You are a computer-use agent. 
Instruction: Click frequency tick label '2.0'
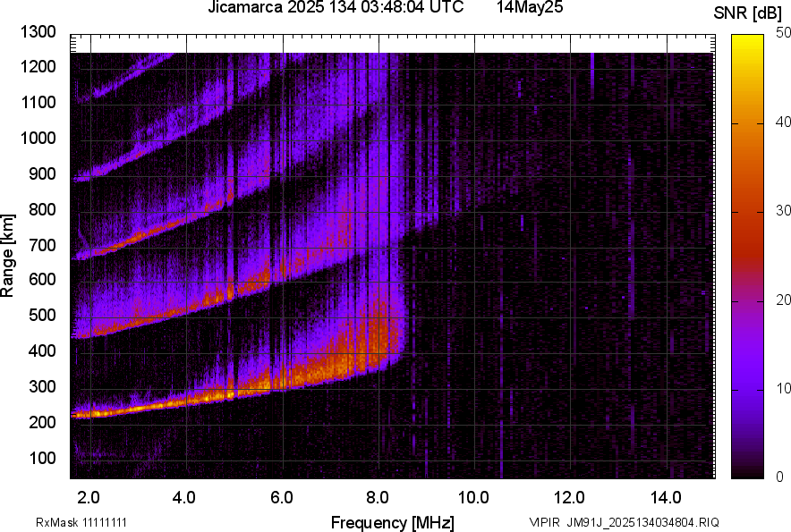click(x=89, y=498)
